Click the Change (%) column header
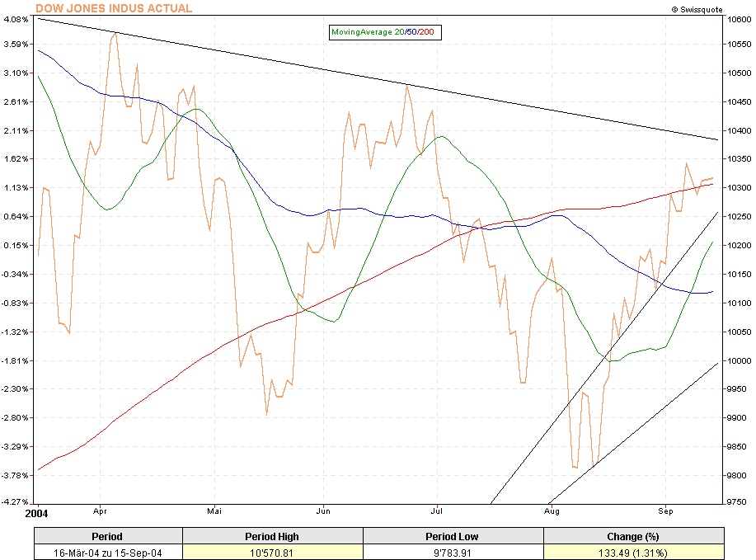756x560 pixels. pyautogui.click(x=633, y=536)
